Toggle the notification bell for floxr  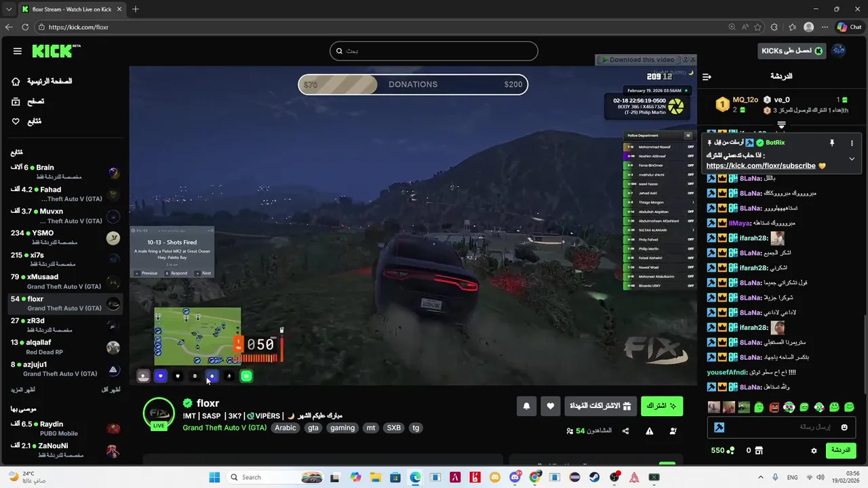pyautogui.click(x=526, y=406)
